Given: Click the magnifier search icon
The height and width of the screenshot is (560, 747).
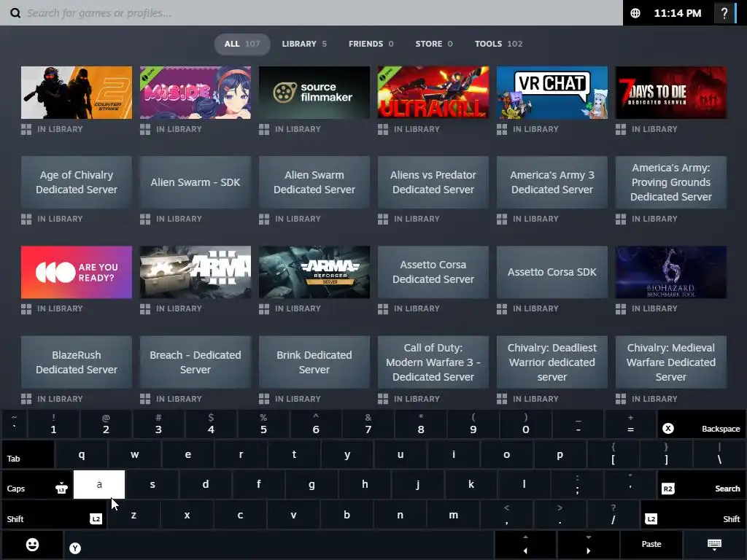Looking at the screenshot, I should (x=15, y=13).
